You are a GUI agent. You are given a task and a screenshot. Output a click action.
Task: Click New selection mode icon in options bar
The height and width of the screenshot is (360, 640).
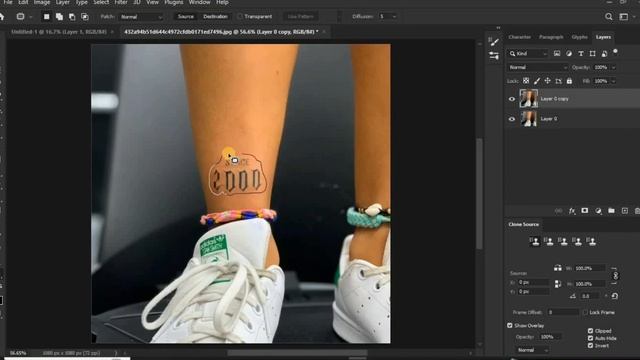tap(47, 17)
